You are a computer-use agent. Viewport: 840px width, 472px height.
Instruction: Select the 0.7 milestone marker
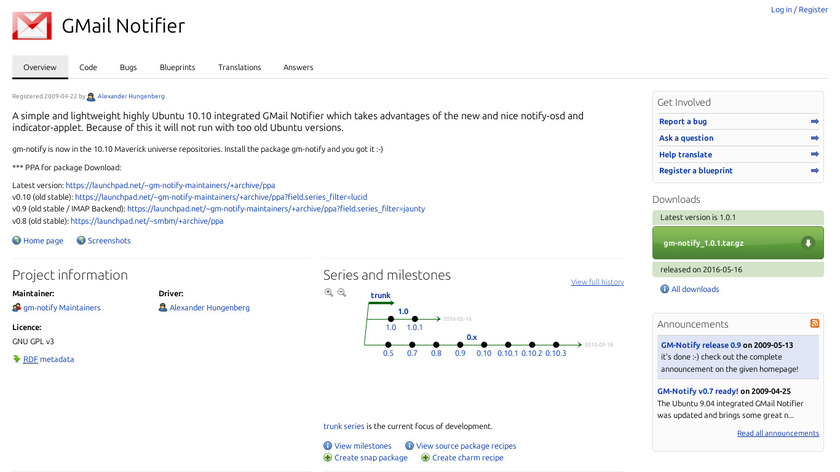coord(411,344)
